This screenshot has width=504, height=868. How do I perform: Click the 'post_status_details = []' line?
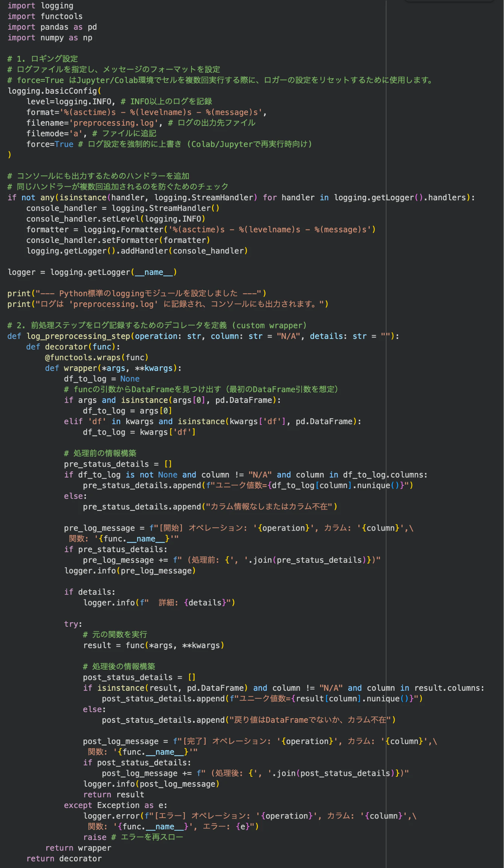[139, 677]
